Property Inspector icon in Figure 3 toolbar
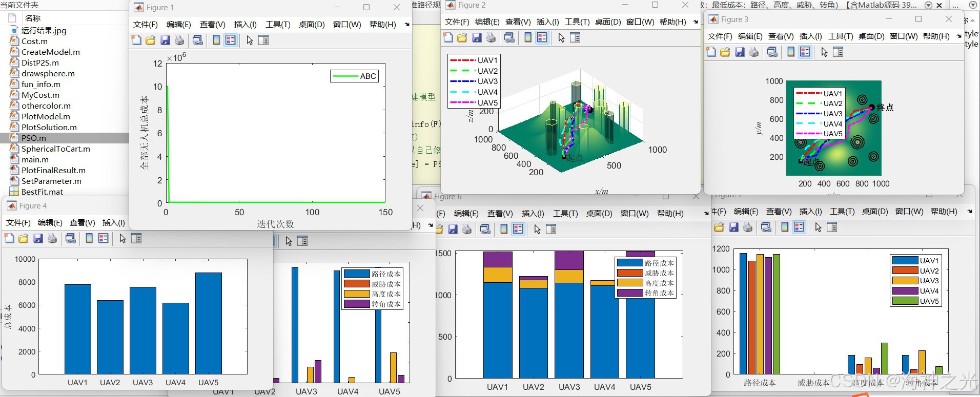The width and height of the screenshot is (980, 397). pyautogui.click(x=838, y=52)
